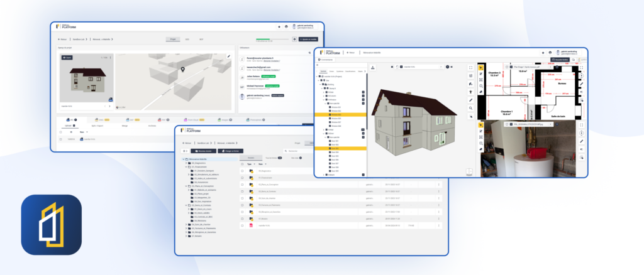Click fullscreen icon of the photo pane

[581, 125]
